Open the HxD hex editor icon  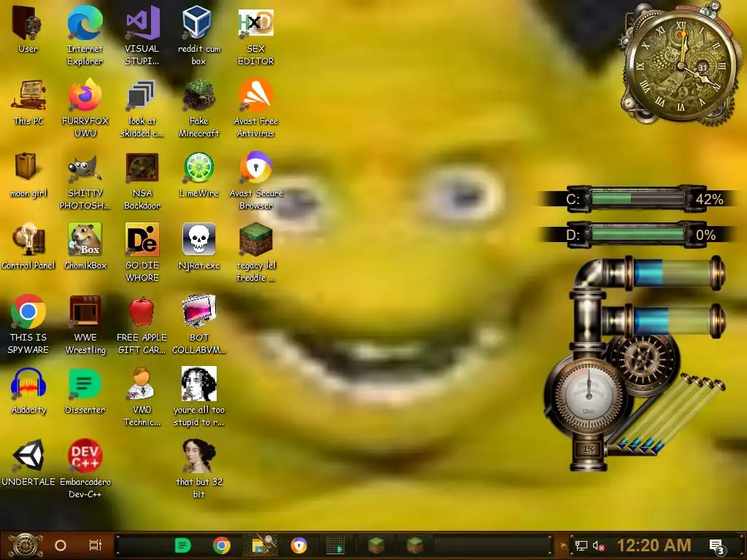tap(255, 23)
